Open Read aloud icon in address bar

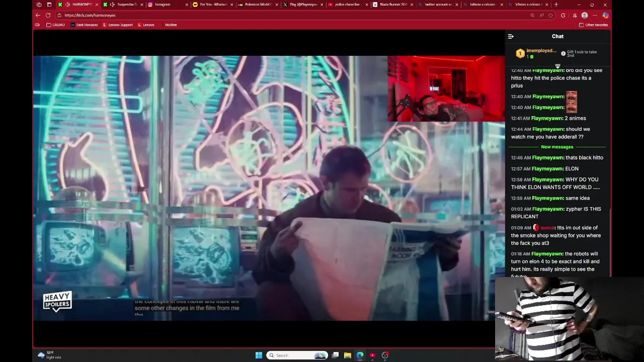[x=541, y=15]
